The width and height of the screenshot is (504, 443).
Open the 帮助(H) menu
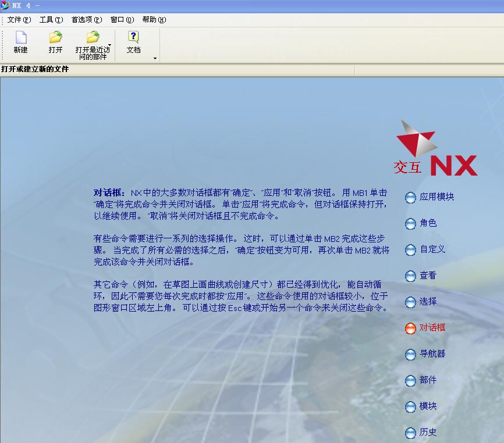[154, 20]
